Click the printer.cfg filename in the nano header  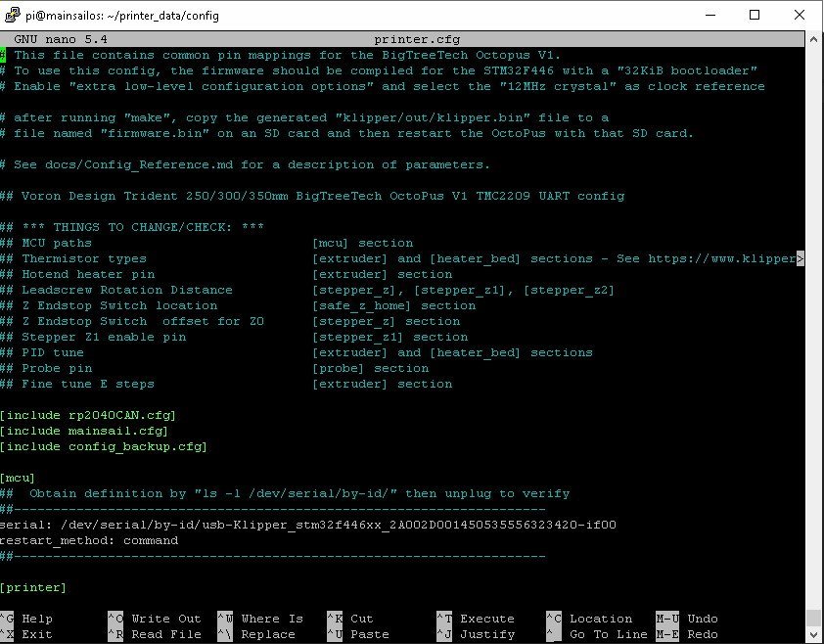click(x=417, y=39)
